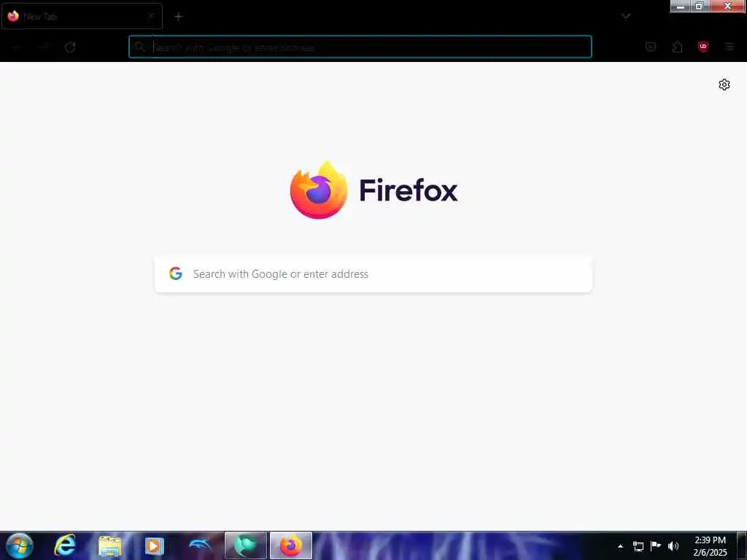747x560 pixels.
Task: Click the volume speaker tray icon
Action: (673, 546)
